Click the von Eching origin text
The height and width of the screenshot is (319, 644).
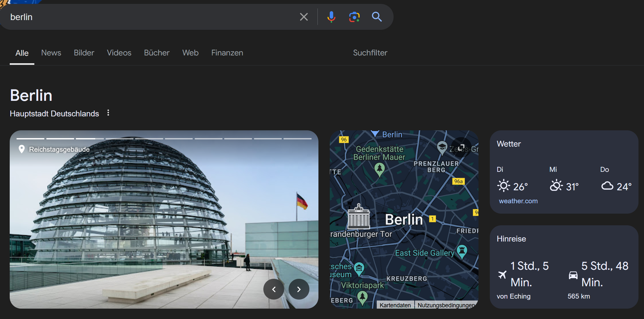click(513, 296)
